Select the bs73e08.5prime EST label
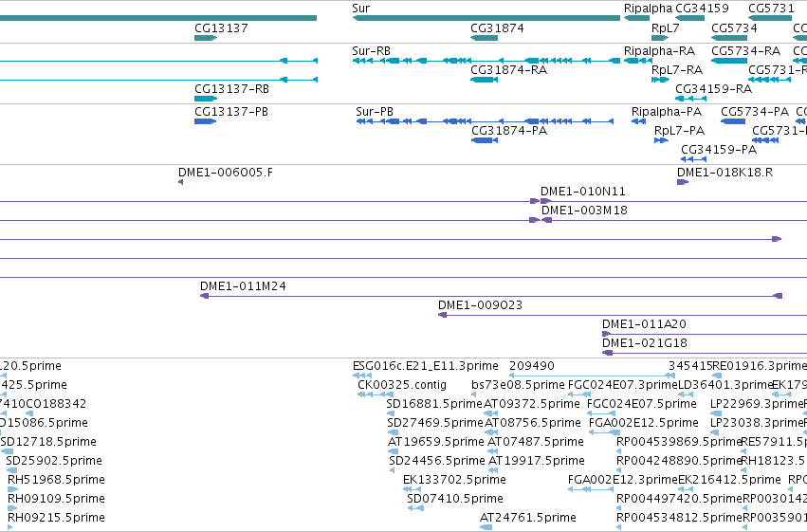The width and height of the screenshot is (807, 532). pyautogui.click(x=518, y=385)
